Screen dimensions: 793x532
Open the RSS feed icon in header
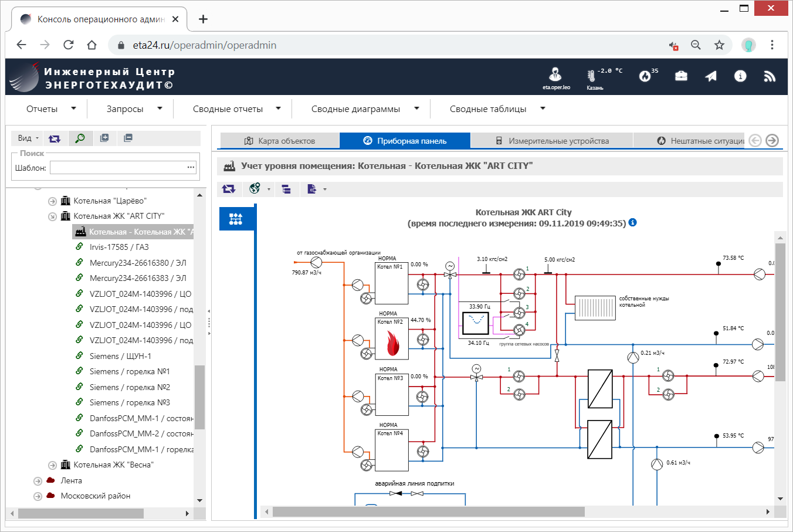[x=770, y=76]
